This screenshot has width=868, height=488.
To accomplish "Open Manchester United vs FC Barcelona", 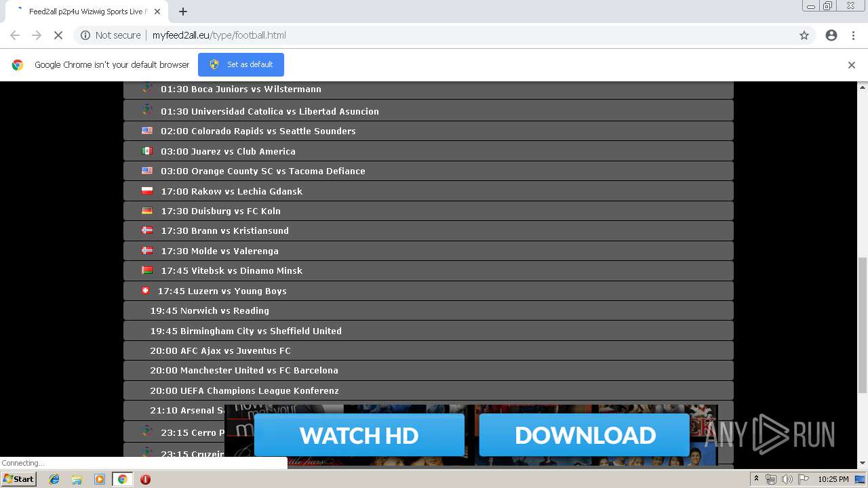I will pyautogui.click(x=244, y=370).
